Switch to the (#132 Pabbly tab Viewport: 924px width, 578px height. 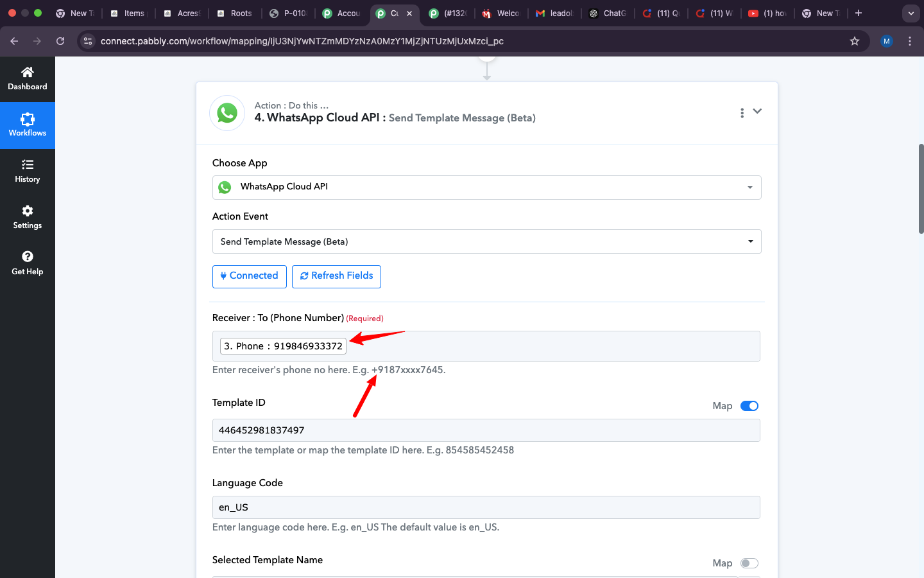coord(449,13)
